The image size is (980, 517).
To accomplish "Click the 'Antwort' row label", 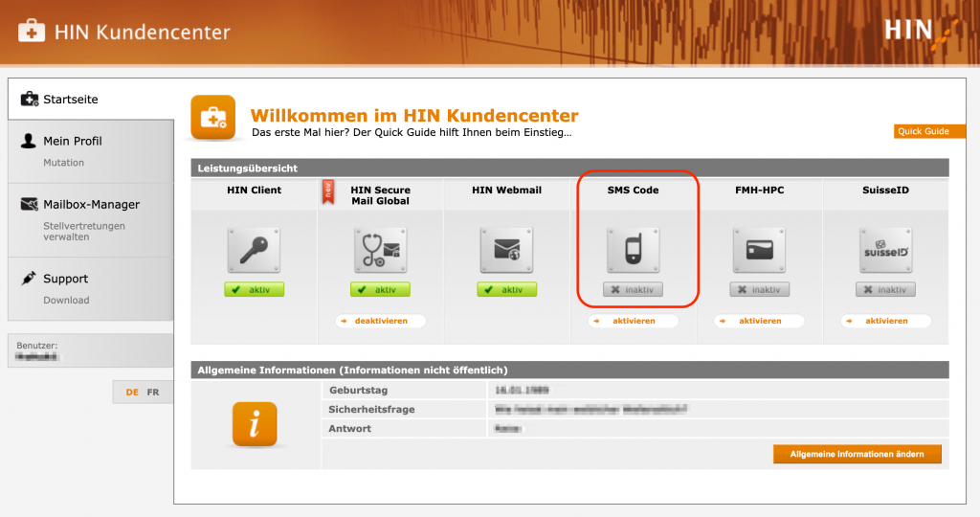I will point(350,429).
